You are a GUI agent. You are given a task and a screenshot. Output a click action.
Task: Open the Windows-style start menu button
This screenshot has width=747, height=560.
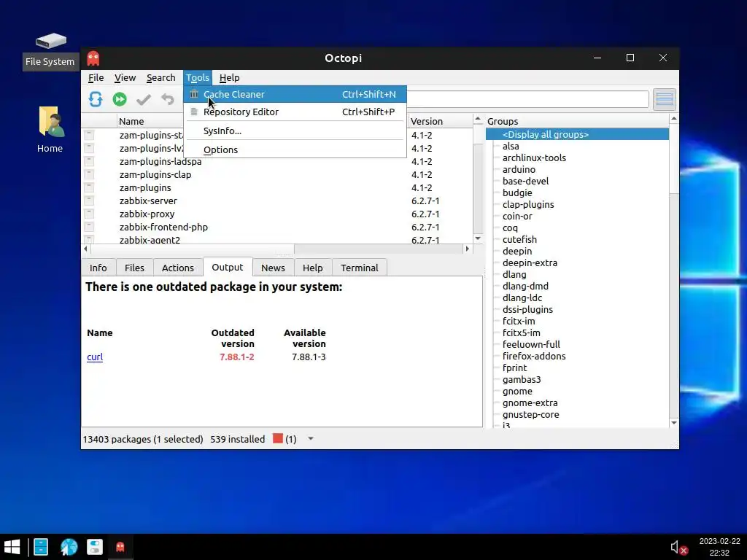click(x=12, y=547)
